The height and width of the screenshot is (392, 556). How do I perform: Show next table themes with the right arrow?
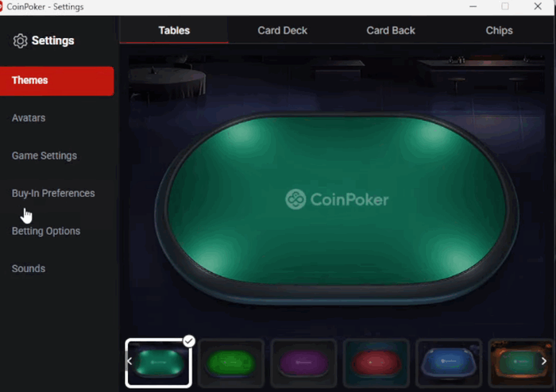pyautogui.click(x=543, y=361)
